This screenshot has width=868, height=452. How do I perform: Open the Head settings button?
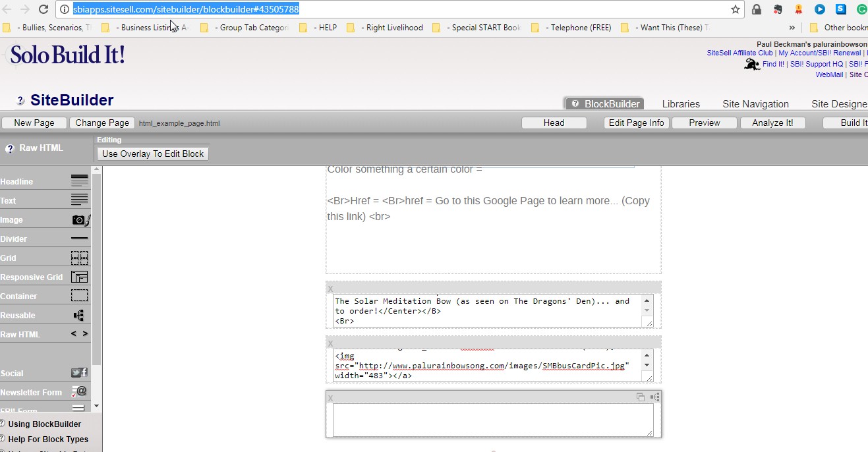point(554,123)
